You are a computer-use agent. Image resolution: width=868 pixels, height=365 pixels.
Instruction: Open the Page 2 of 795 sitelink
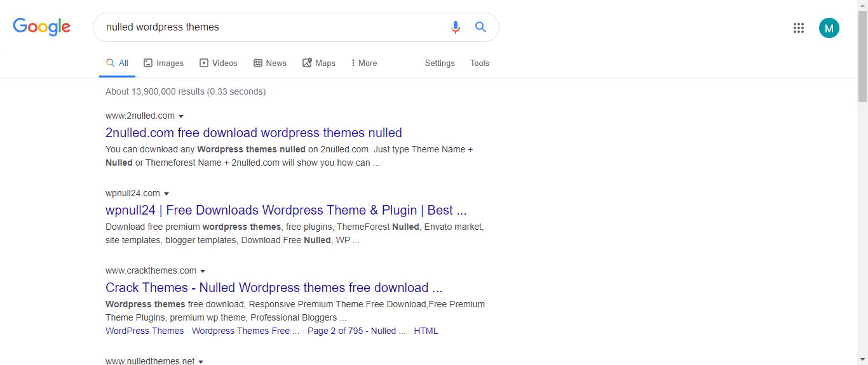356,331
